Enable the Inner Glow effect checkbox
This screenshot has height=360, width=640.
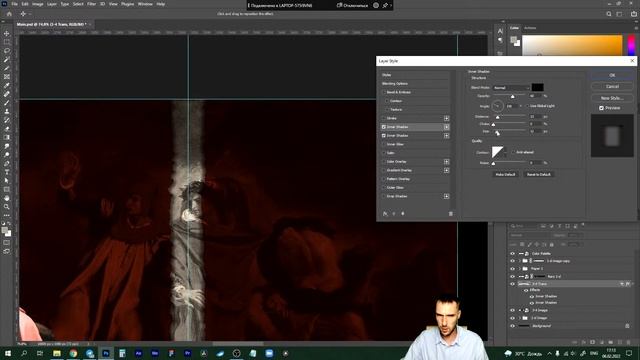coord(384,144)
